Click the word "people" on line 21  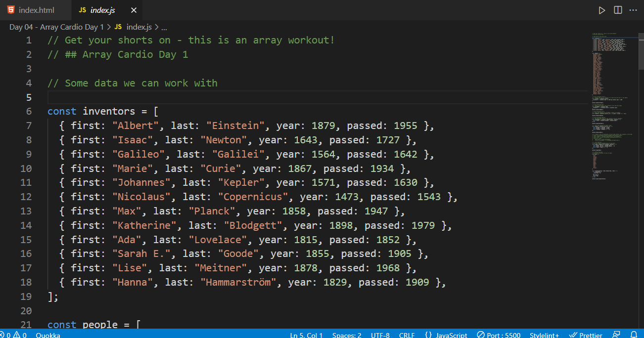point(100,325)
